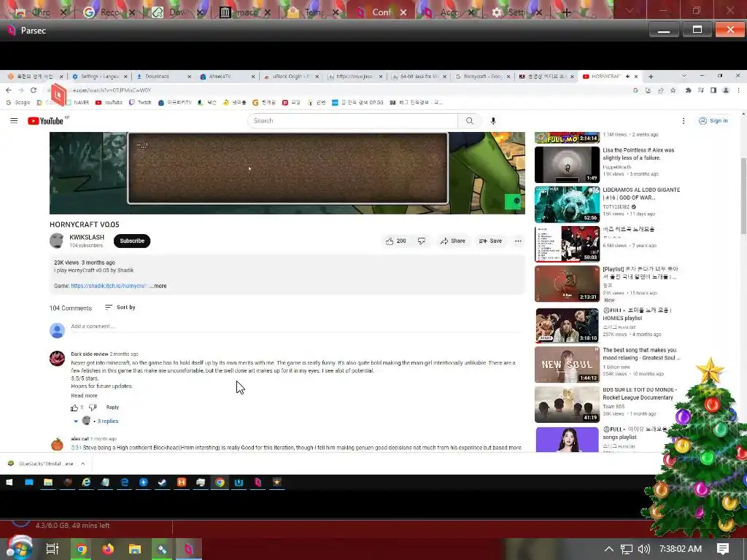This screenshot has height=560, width=747.
Task: Open the OP.GG bookmark
Action: 357,102
